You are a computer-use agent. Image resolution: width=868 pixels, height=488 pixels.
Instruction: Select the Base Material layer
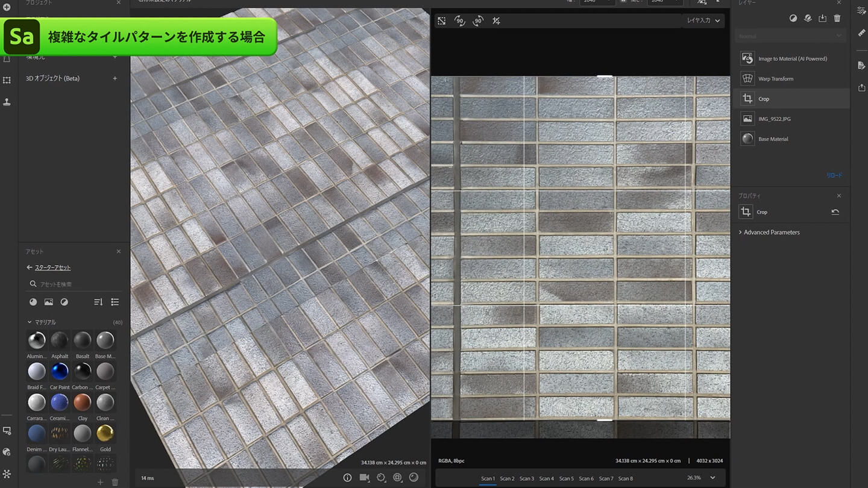point(791,139)
